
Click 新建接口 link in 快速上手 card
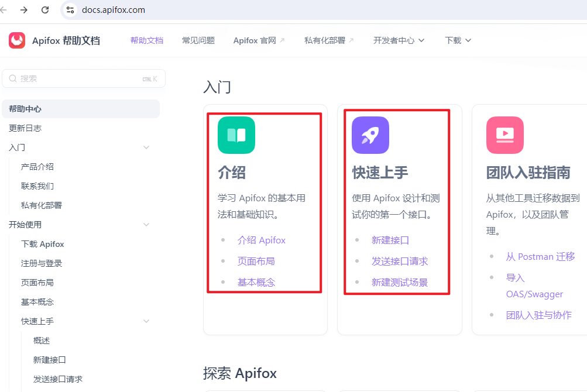pyautogui.click(x=390, y=240)
